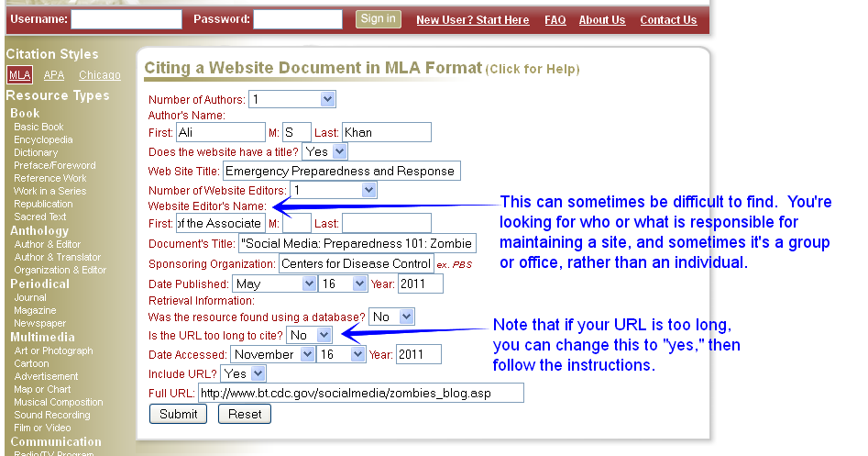Click the Web Site Title field
868x456 pixels.
(x=342, y=172)
